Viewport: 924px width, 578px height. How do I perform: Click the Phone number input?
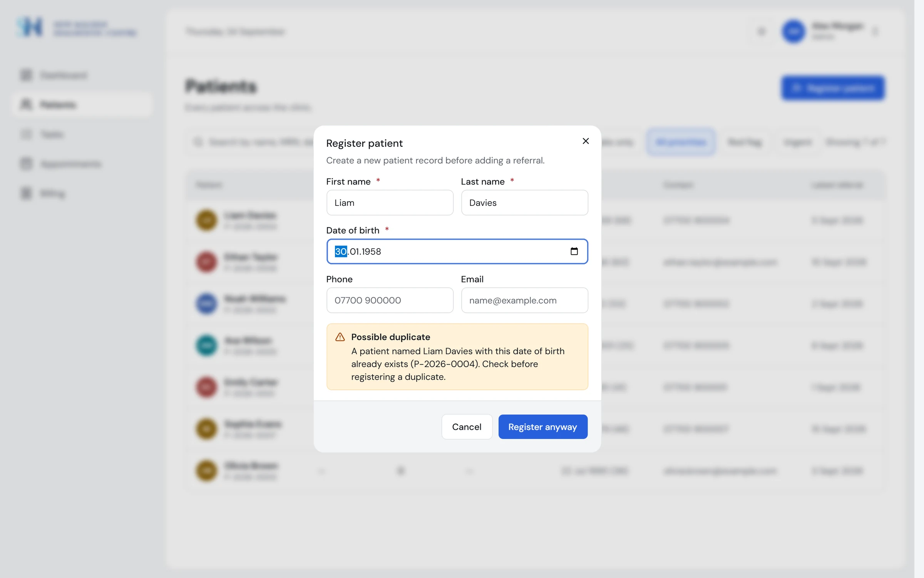(390, 300)
